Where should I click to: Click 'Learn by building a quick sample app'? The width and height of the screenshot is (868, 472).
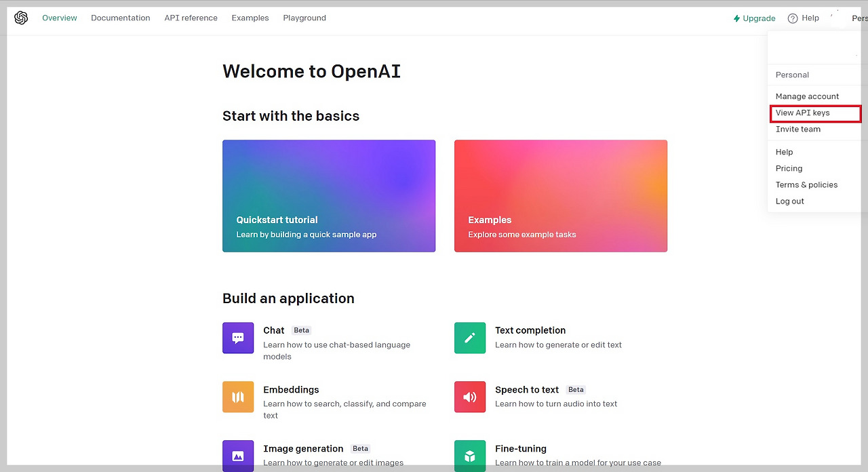(307, 235)
